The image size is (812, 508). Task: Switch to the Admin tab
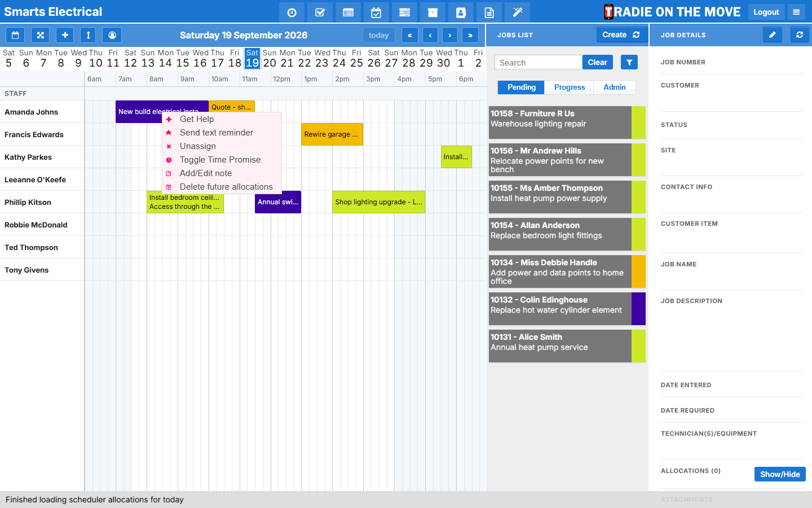[615, 87]
